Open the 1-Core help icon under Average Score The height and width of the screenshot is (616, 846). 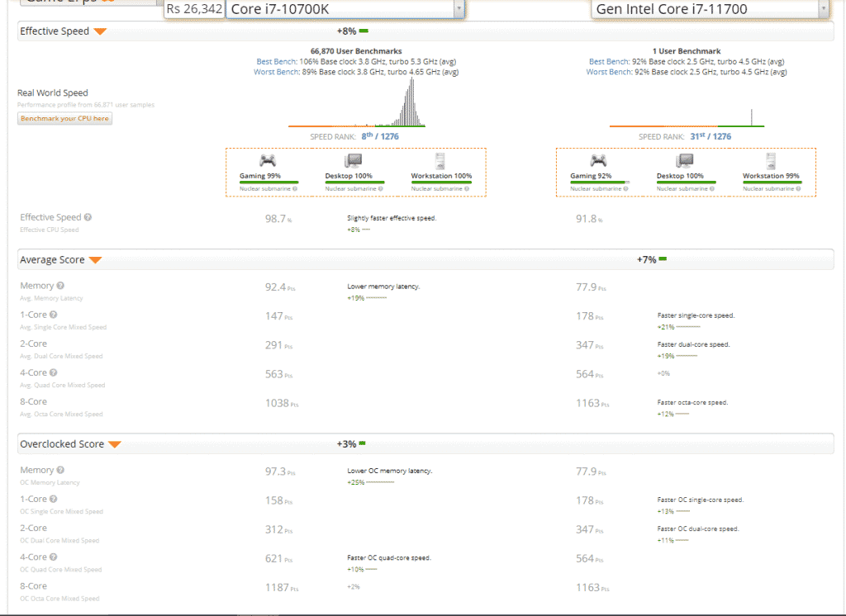(54, 315)
